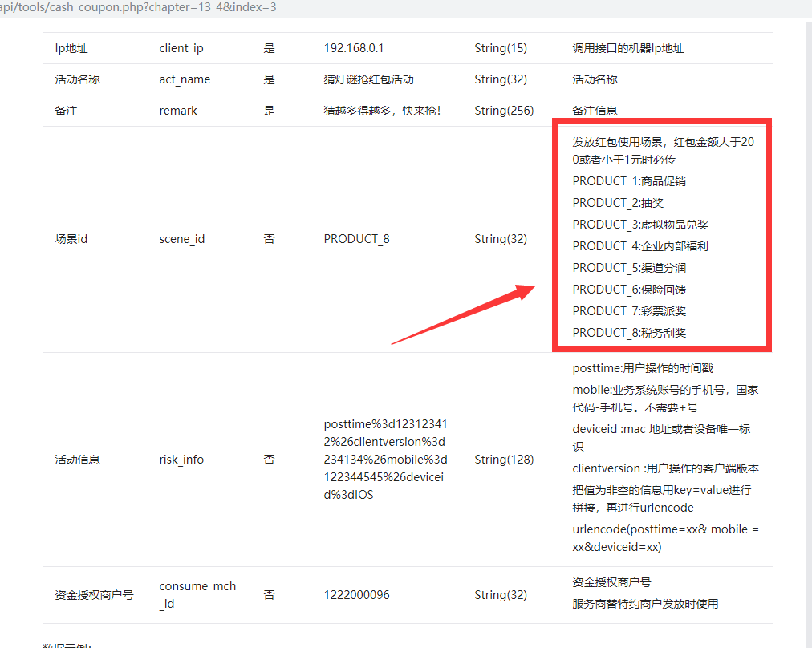Click the client_ip field name cell
The image size is (812, 648).
point(181,48)
